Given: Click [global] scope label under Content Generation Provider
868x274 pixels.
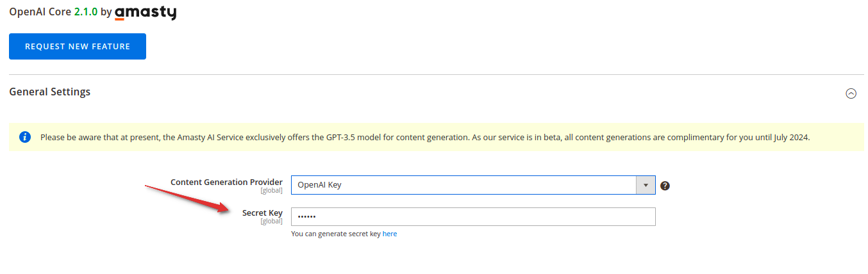Looking at the screenshot, I should [x=271, y=191].
